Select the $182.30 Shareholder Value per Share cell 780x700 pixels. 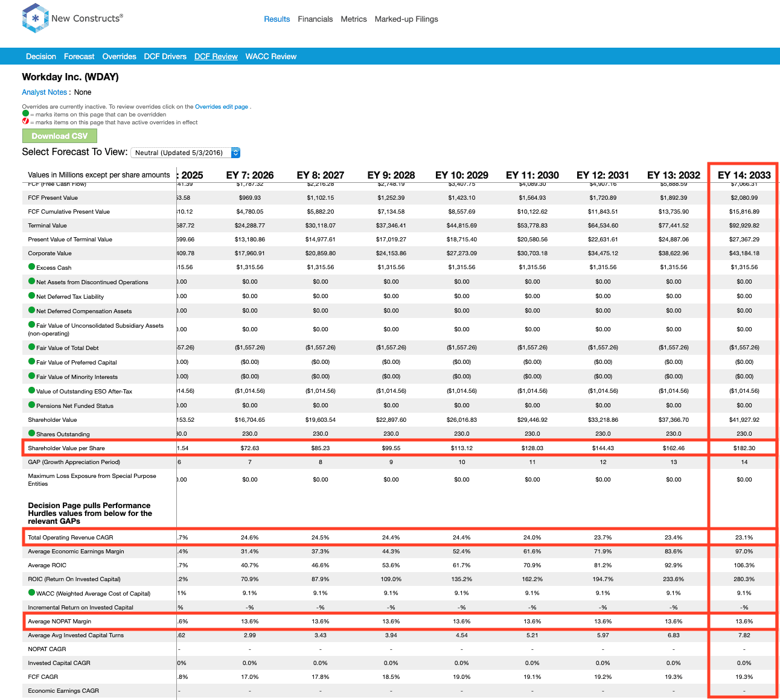point(744,448)
